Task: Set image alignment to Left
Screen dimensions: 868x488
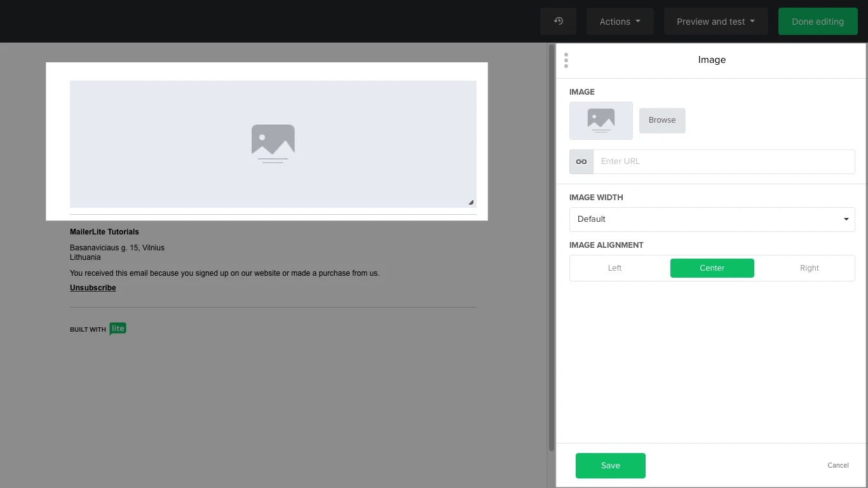Action: pyautogui.click(x=614, y=268)
